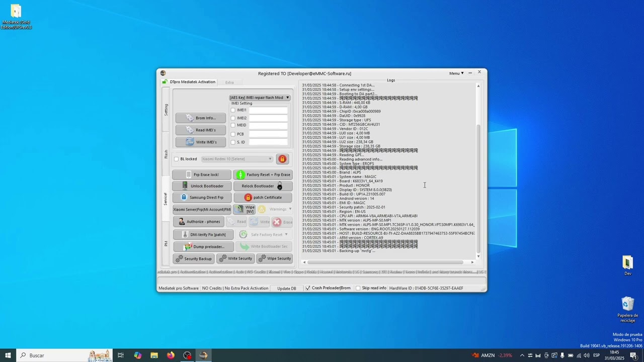This screenshot has height=362, width=644.
Task: Click Wipe Security button
Action: tap(274, 258)
